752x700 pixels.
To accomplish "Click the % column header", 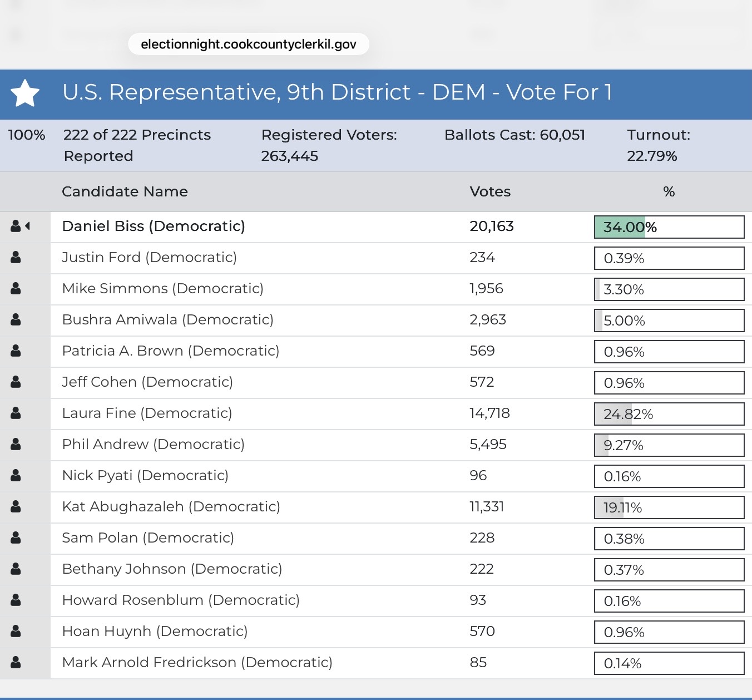I will (669, 191).
